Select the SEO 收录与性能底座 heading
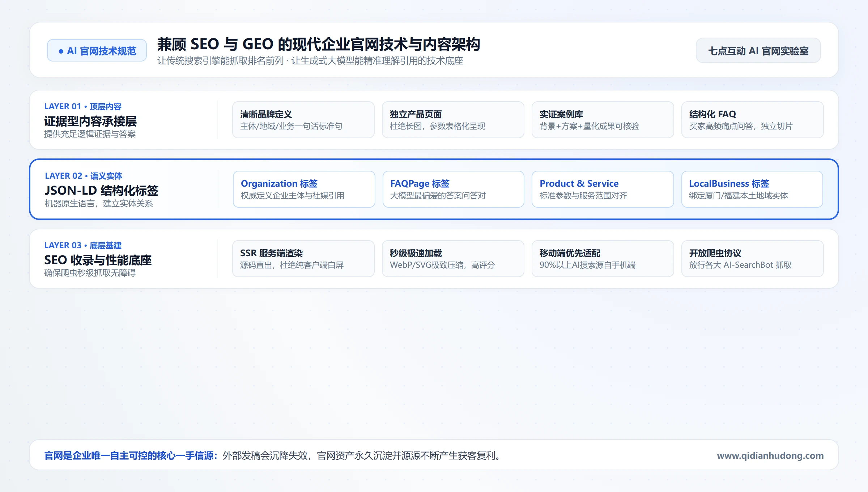868x492 pixels. coord(98,260)
